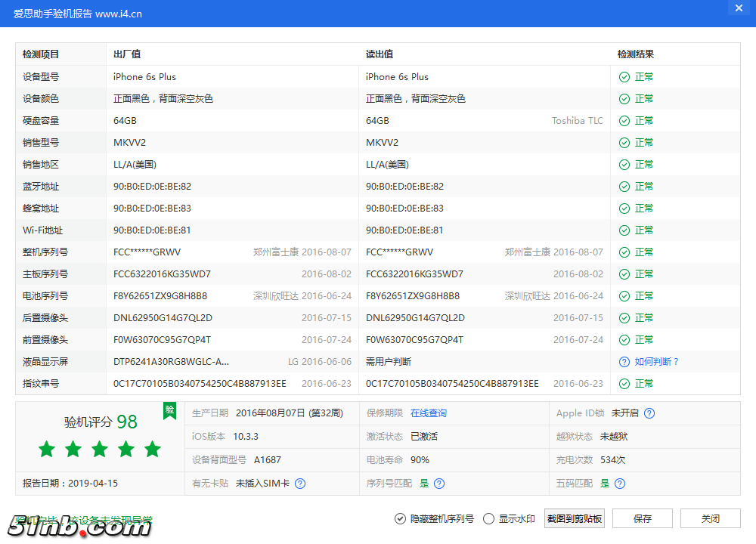The width and height of the screenshot is (756, 544).
Task: Toggle the 隐藏整机序列号 checkbox
Action: pyautogui.click(x=400, y=518)
